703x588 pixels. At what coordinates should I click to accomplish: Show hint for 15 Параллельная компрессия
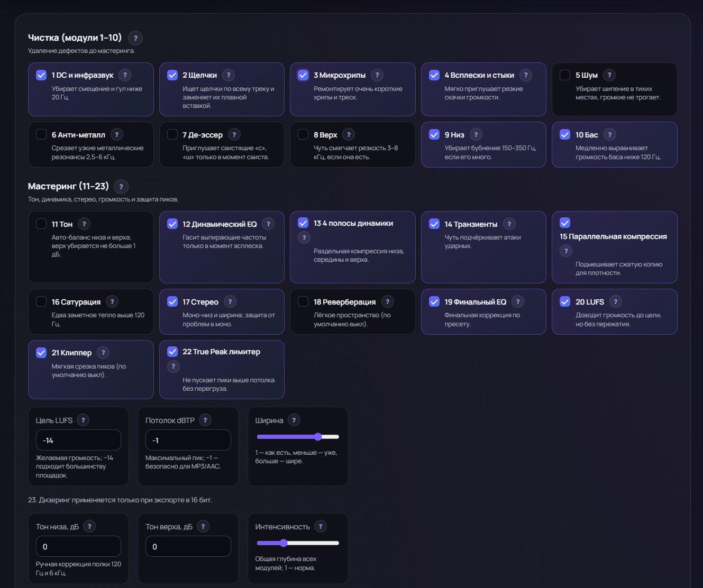(566, 251)
